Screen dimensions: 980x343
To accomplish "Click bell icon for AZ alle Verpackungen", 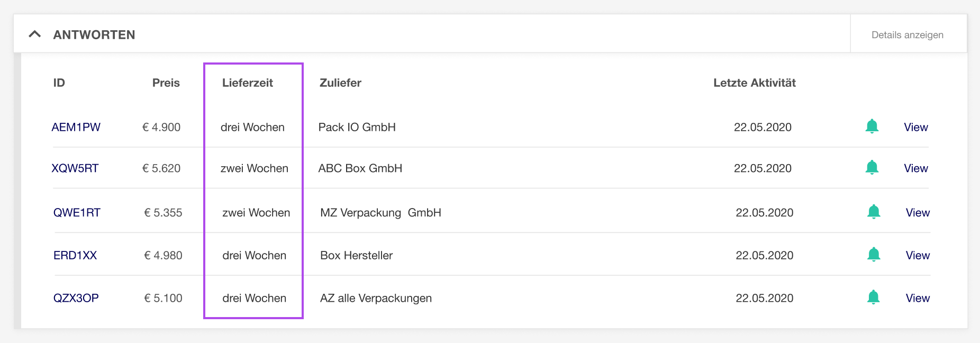I will click(x=874, y=297).
